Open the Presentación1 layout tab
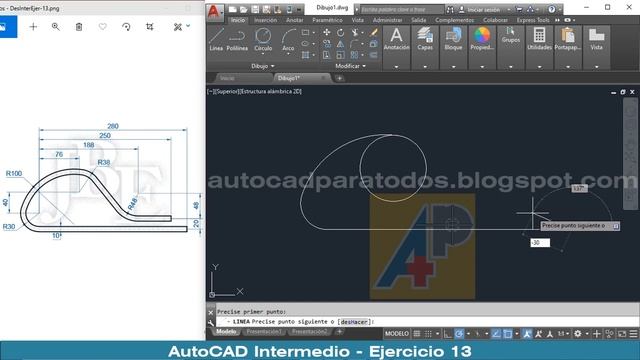This screenshot has height=360, width=640. pos(264,332)
